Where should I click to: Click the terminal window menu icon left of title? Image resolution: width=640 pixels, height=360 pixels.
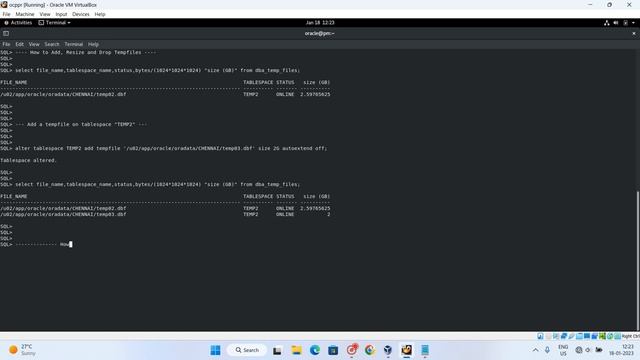pyautogui.click(x=6, y=33)
